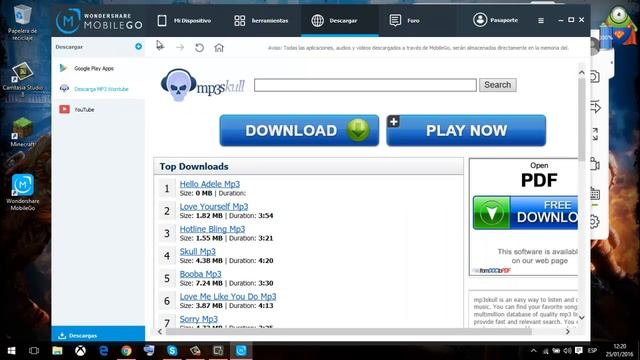Click horizontal scrollbar right arrow

pos(567,332)
